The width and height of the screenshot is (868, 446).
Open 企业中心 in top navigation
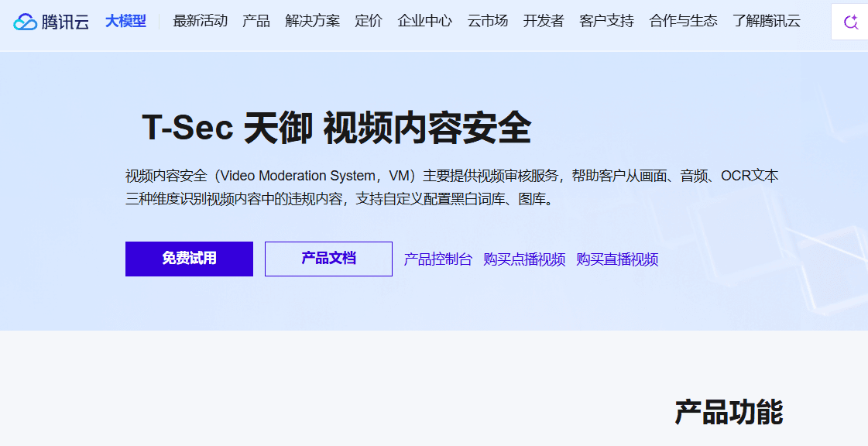tap(425, 21)
